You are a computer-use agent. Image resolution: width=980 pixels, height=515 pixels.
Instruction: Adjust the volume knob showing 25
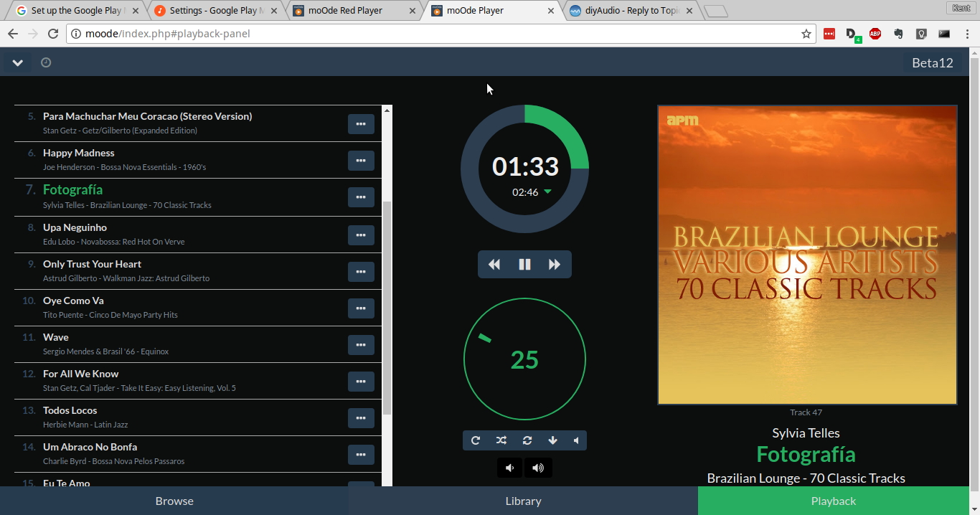tap(524, 359)
